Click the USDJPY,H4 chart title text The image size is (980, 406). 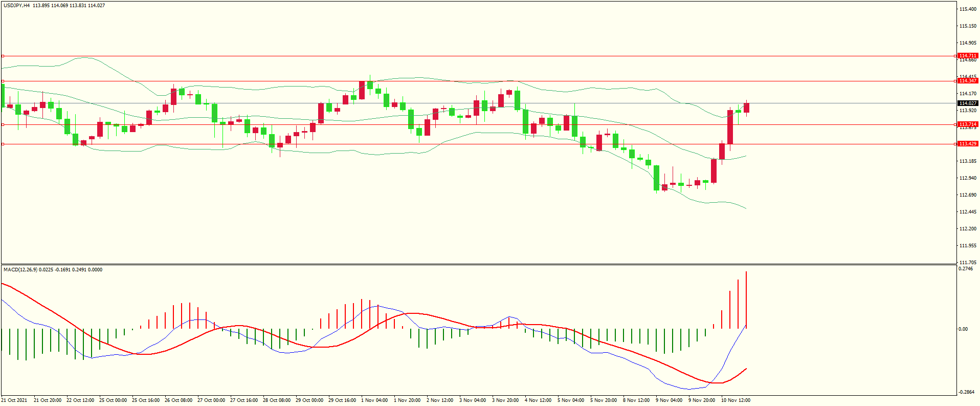click(x=17, y=6)
